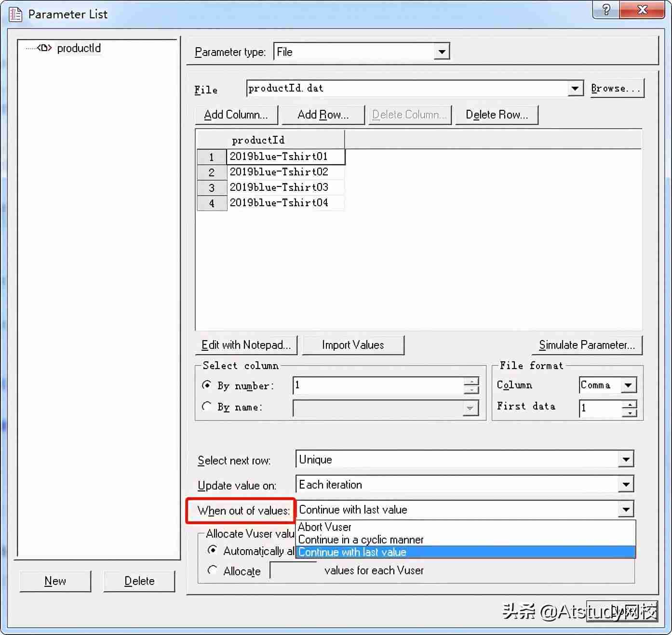
Task: Select the productId column header
Action: coord(285,140)
